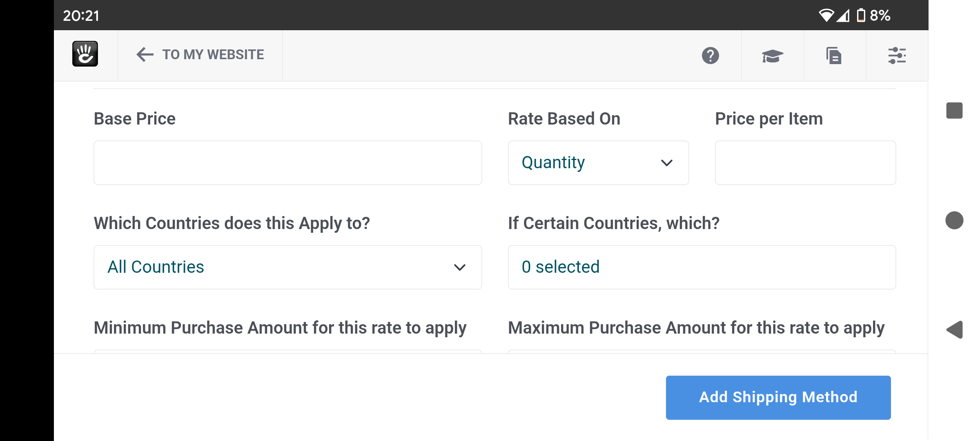Open the help question mark icon
980x441 pixels.
[710, 56]
